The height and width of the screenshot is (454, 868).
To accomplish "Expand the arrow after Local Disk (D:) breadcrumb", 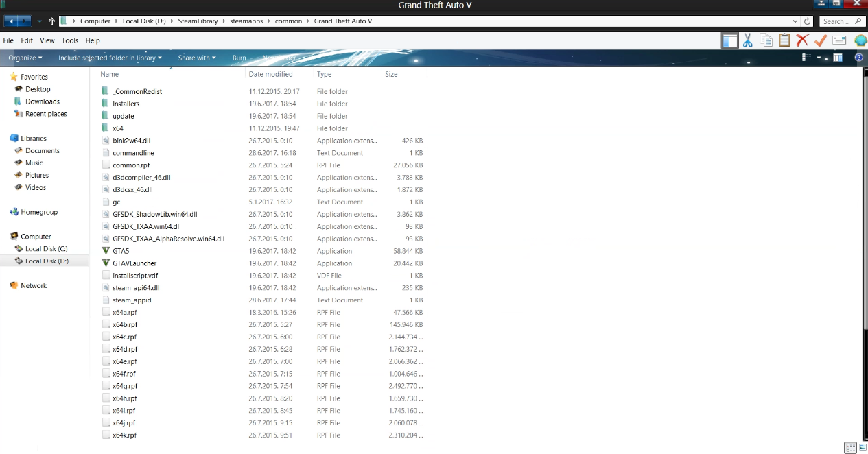I will click(172, 21).
